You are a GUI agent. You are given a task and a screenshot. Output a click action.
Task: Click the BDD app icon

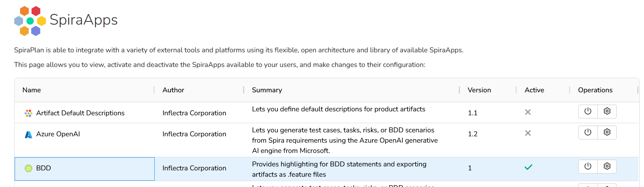click(28, 168)
